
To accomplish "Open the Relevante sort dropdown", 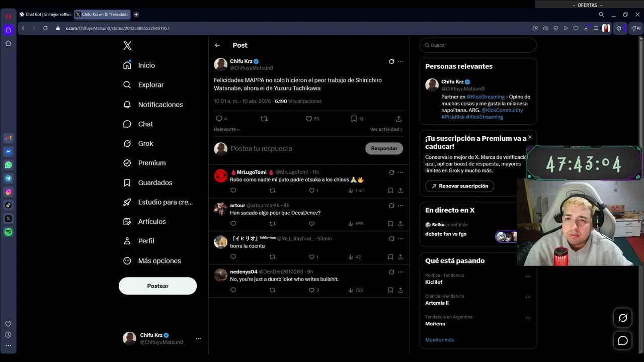I will click(x=227, y=129).
